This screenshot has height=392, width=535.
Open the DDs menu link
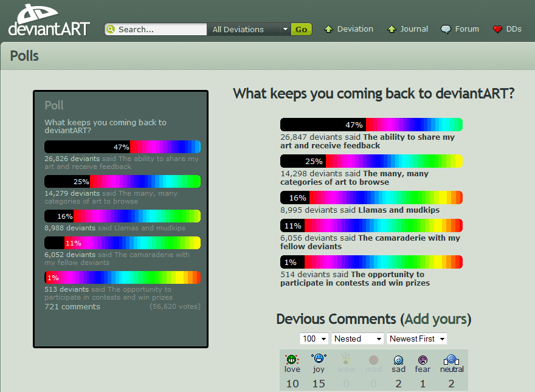(514, 29)
